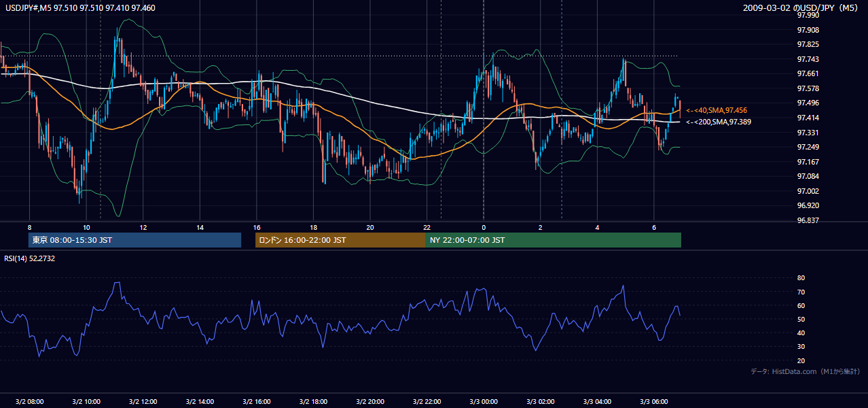Screen dimensions: 868x408
Task: Click the RSI 50 level label
Action: coord(801,319)
